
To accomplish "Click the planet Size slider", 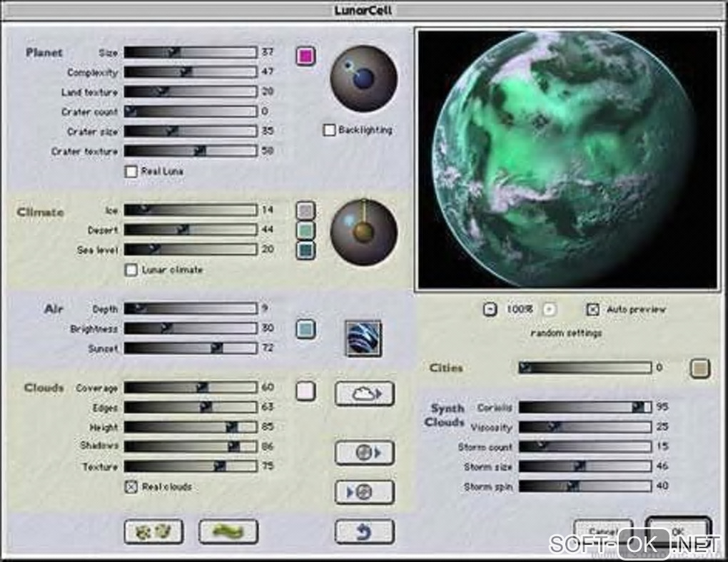I will (x=191, y=52).
